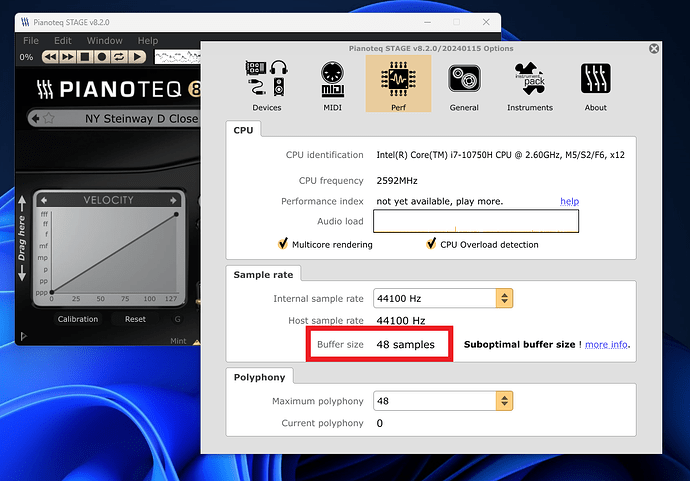This screenshot has width=690, height=481.
Task: Toggle Multicore rendering checkbox
Action: [283, 244]
